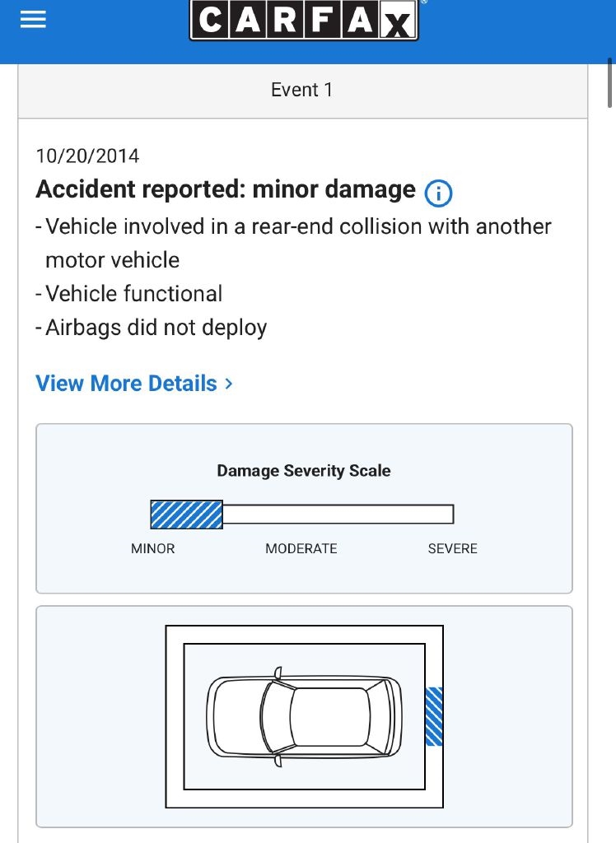The height and width of the screenshot is (843, 616).
Task: Click the empty portion of the severity scale
Action: click(x=338, y=515)
